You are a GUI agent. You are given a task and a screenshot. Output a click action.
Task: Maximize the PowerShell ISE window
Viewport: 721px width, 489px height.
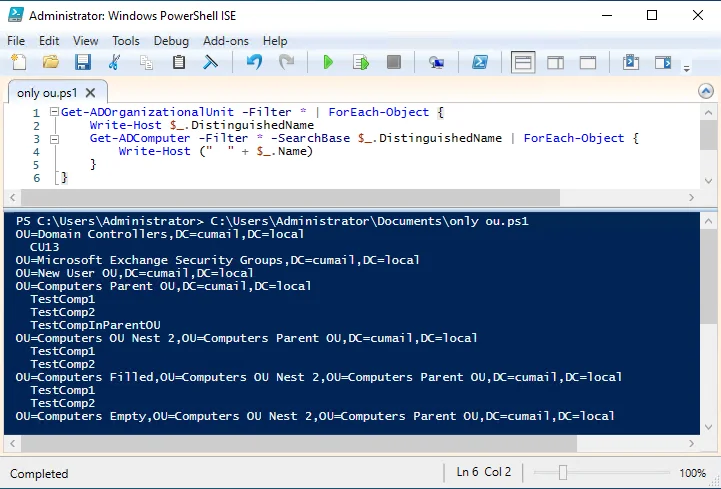tap(652, 15)
